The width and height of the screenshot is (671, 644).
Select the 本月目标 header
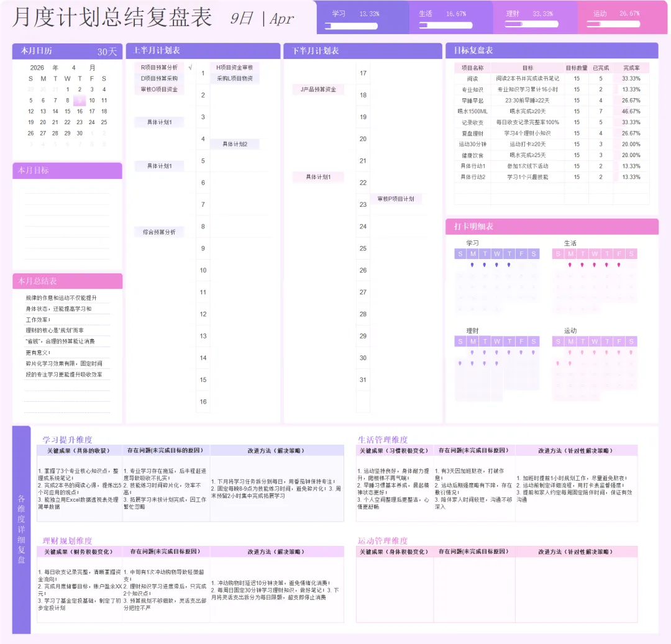pyautogui.click(x=67, y=170)
